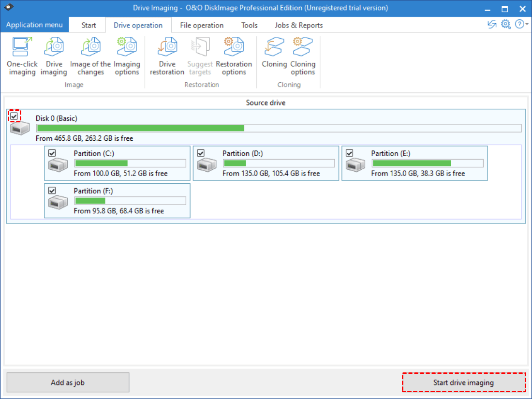
Task: Click the Disk 0 (Basic) label
Action: (x=56, y=118)
